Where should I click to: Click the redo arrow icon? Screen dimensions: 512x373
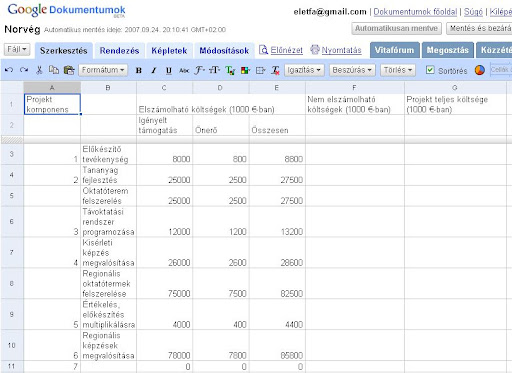click(x=24, y=70)
